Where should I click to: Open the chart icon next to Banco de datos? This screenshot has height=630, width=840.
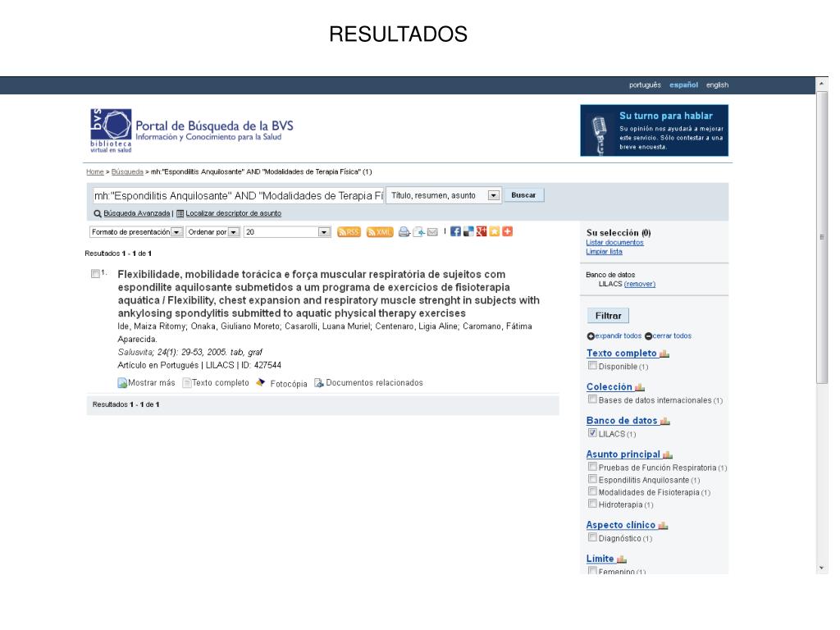coord(664,421)
